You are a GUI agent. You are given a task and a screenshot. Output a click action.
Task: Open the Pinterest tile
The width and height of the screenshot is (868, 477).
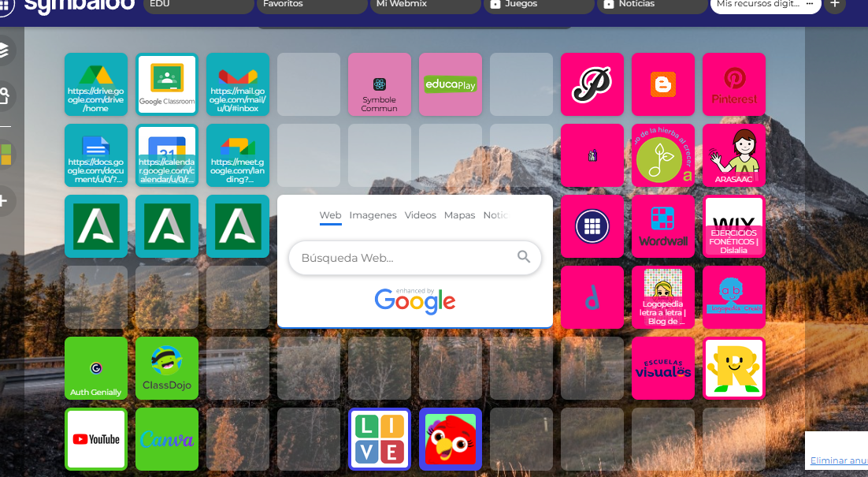pyautogui.click(x=733, y=84)
